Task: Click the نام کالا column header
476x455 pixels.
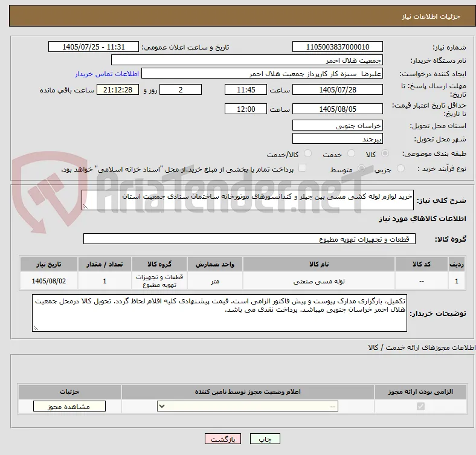Action: click(x=319, y=264)
